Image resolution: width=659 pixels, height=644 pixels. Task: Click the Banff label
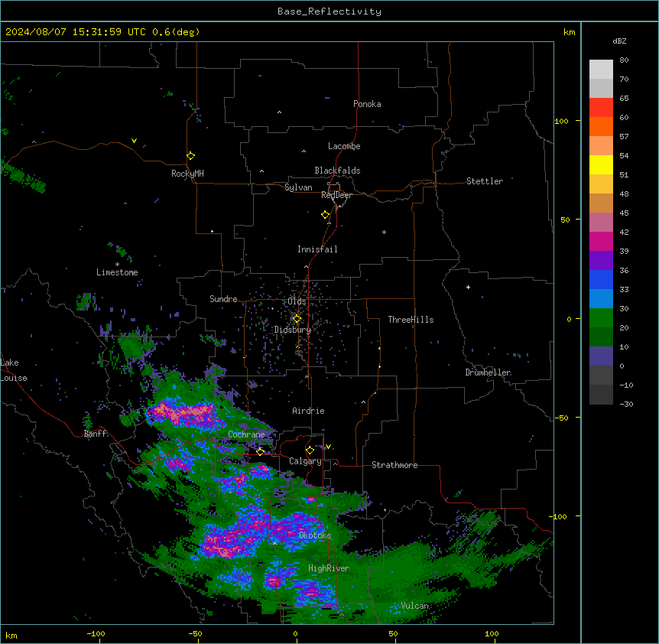(95, 434)
